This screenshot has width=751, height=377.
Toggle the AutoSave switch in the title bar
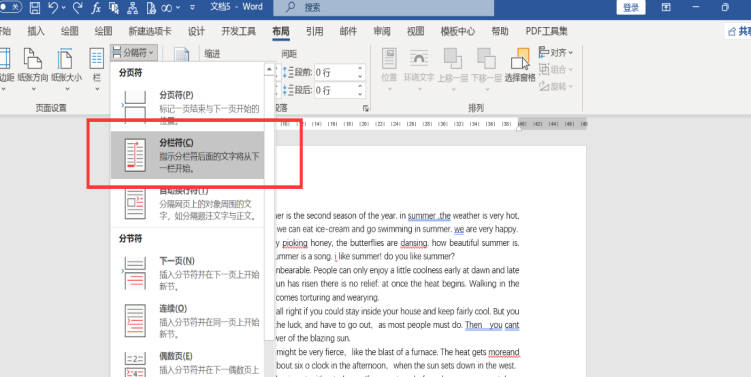click(10, 7)
